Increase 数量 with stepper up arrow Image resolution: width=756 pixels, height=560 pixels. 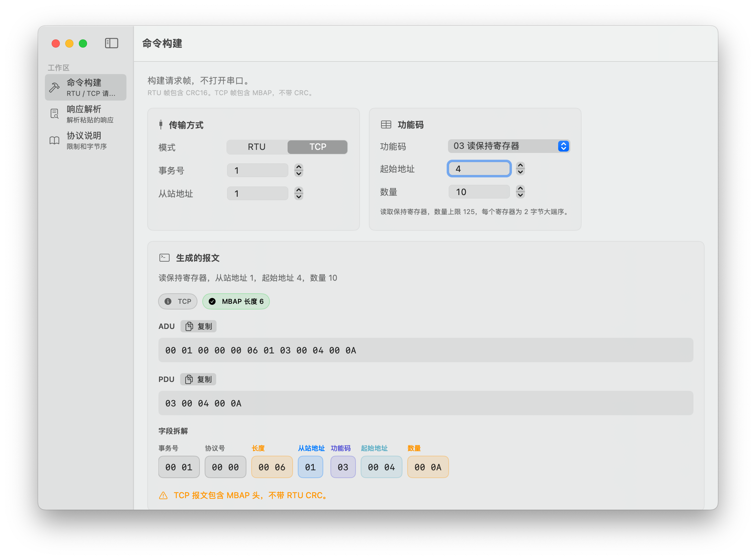pos(520,188)
